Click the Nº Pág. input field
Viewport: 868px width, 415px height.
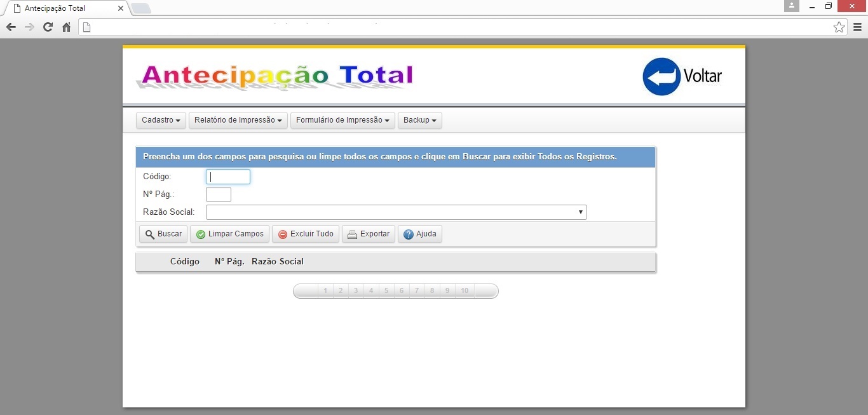tap(218, 194)
